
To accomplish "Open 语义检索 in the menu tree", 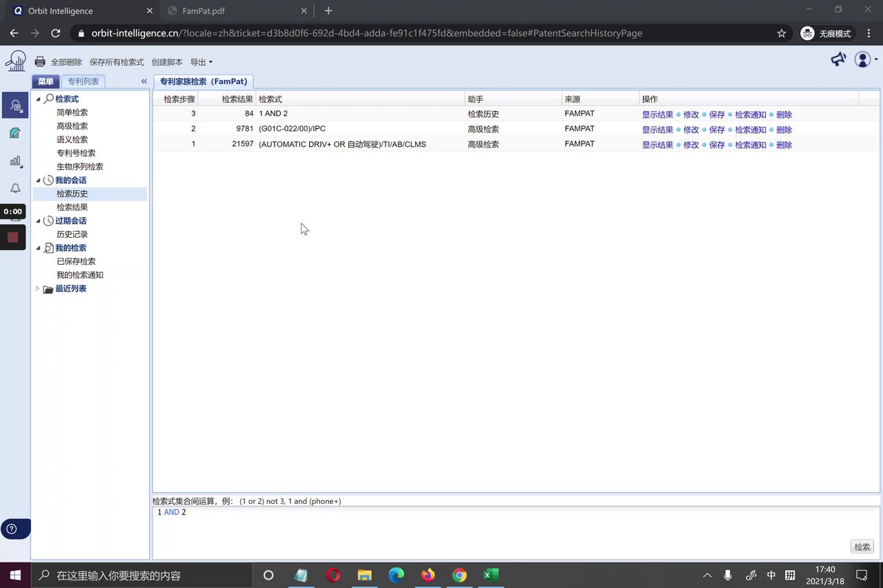I will pyautogui.click(x=72, y=140).
